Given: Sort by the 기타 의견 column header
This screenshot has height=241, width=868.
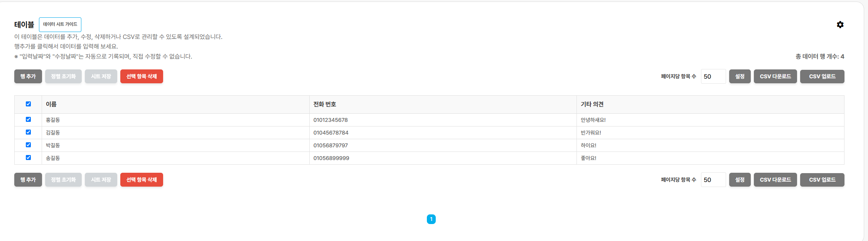Looking at the screenshot, I should click(x=710, y=104).
